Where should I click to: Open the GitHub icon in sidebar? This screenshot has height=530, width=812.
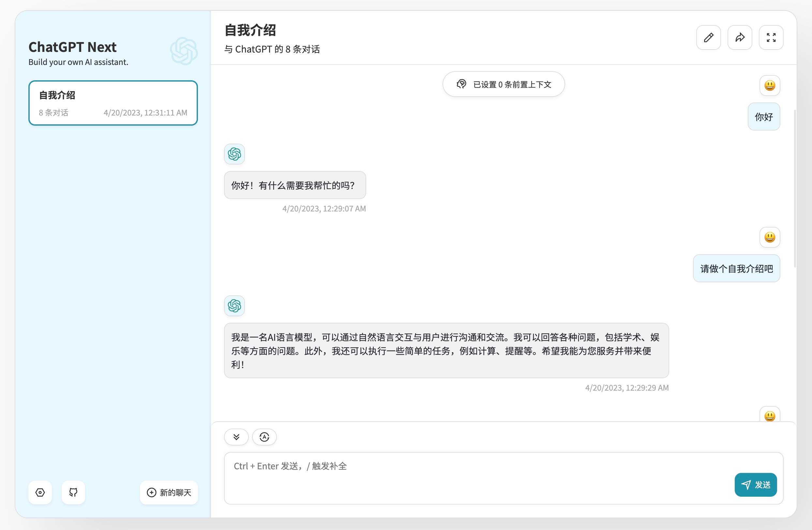(x=73, y=492)
